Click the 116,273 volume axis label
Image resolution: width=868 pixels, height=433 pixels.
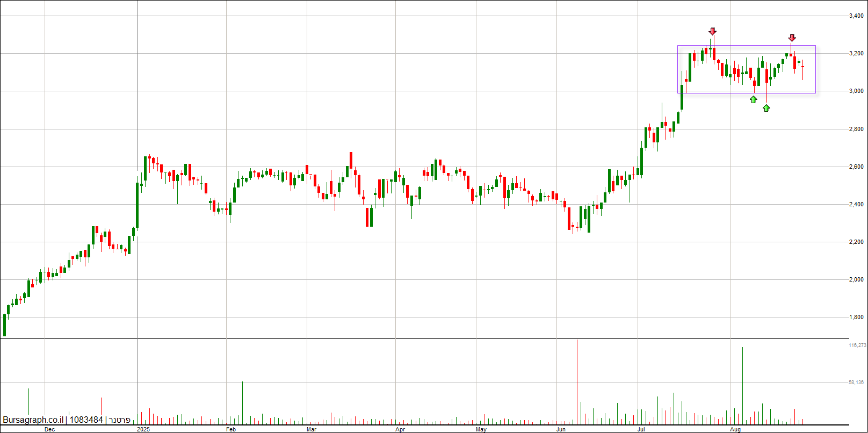point(857,345)
